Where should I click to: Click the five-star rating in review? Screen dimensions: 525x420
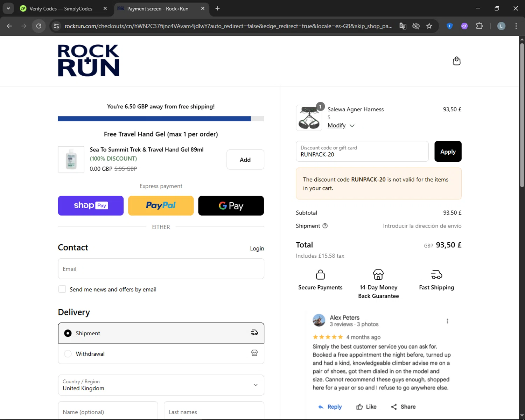(328, 337)
